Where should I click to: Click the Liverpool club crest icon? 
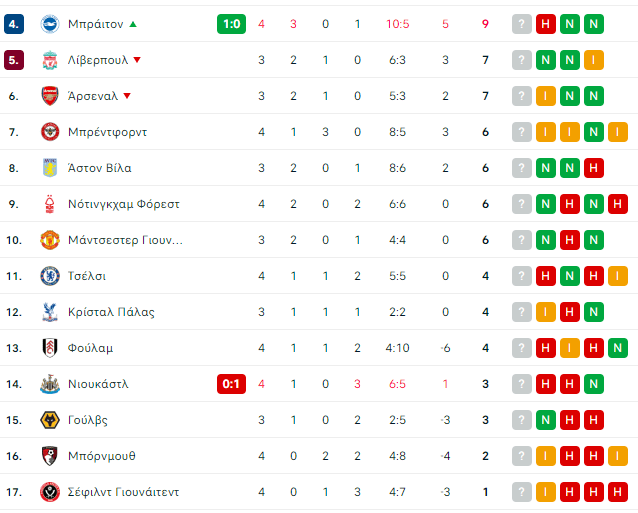pos(50,60)
